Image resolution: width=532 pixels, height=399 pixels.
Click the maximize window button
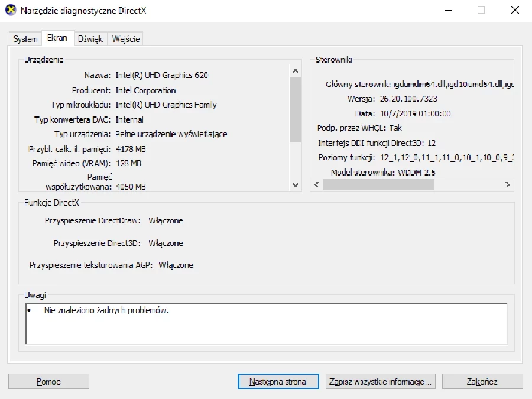click(481, 10)
